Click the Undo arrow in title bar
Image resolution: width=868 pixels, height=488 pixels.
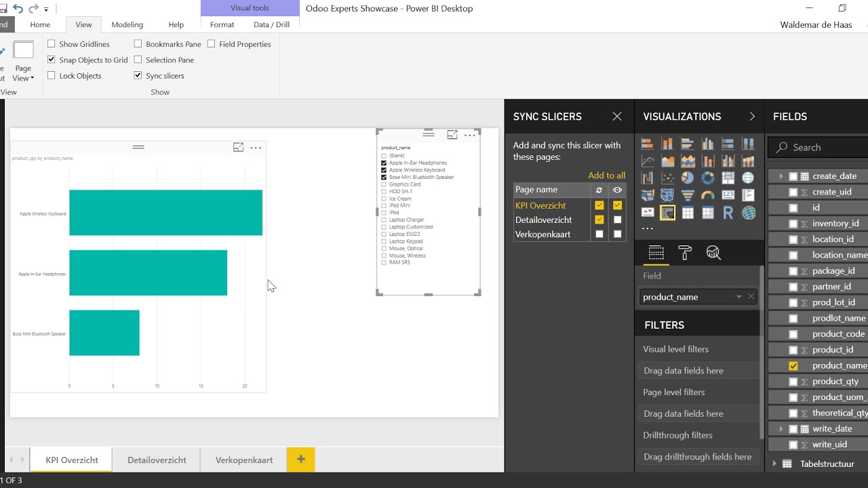[x=18, y=8]
